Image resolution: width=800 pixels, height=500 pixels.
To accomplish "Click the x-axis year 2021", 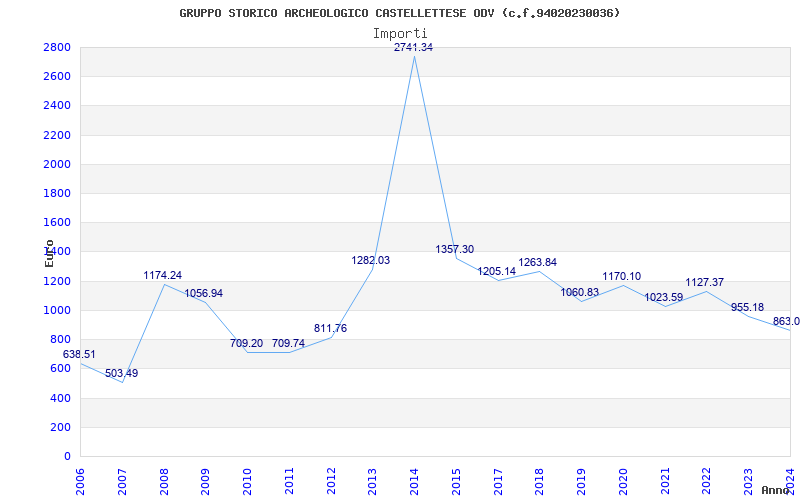I will coord(666,481).
